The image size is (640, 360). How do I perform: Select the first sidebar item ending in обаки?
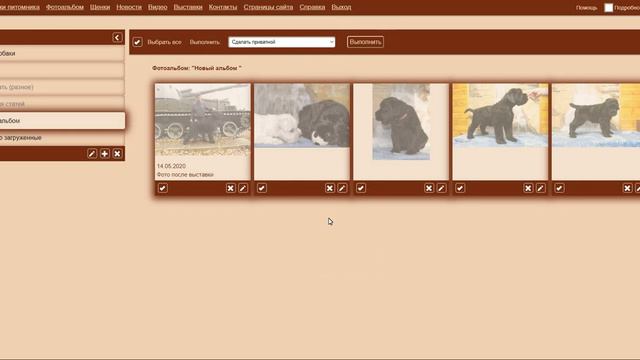tap(62, 53)
